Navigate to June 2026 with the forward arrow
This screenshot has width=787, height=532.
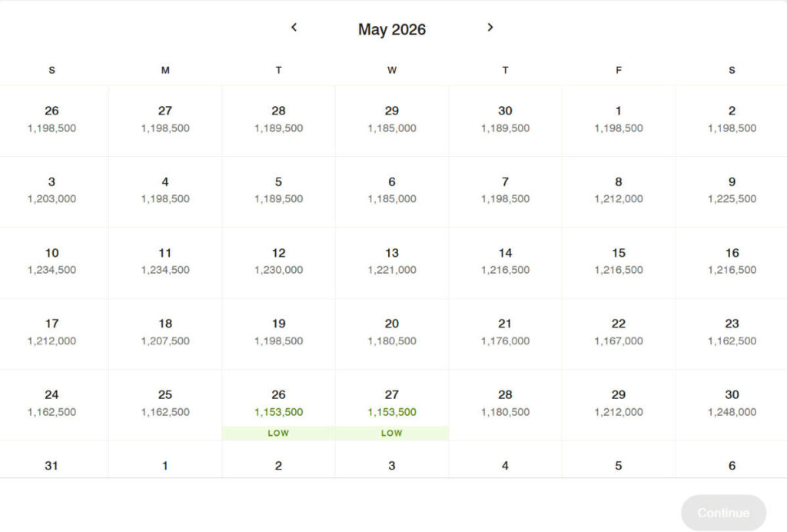(x=490, y=27)
